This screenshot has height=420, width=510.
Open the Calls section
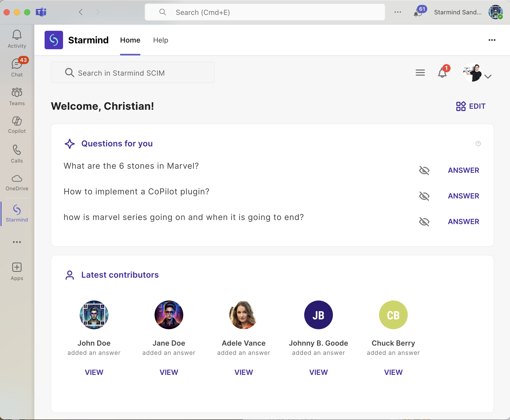click(x=17, y=154)
